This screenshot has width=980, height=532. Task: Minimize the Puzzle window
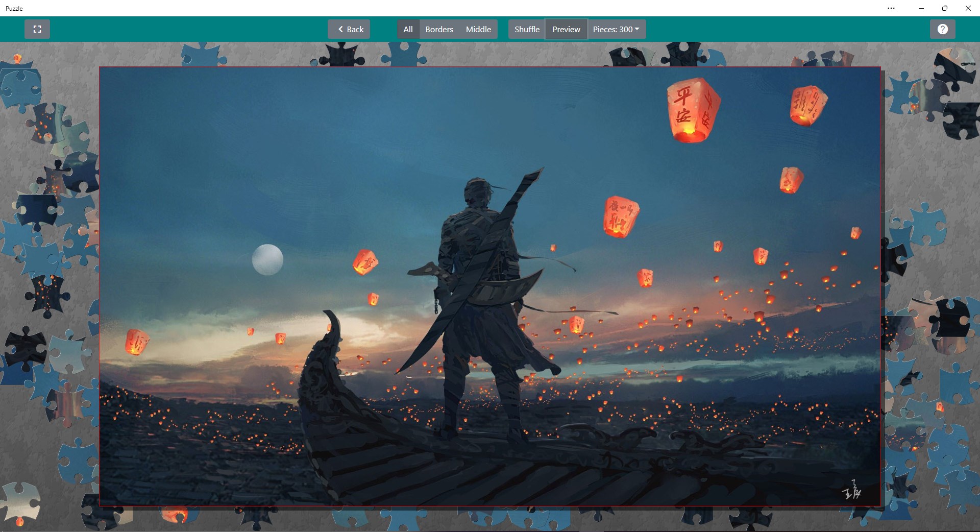pyautogui.click(x=921, y=8)
